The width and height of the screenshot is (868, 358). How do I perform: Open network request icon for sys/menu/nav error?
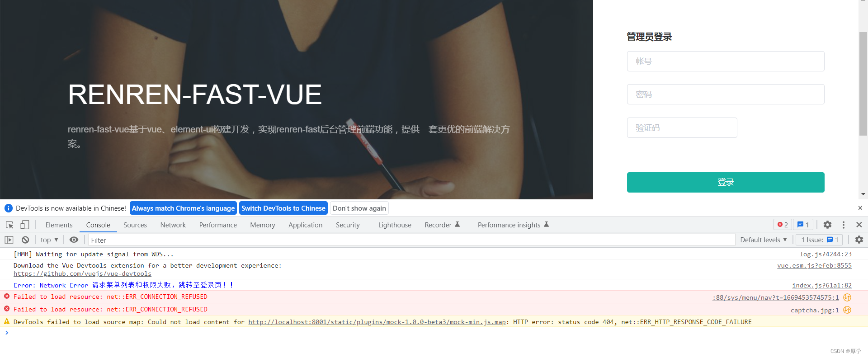click(x=848, y=297)
